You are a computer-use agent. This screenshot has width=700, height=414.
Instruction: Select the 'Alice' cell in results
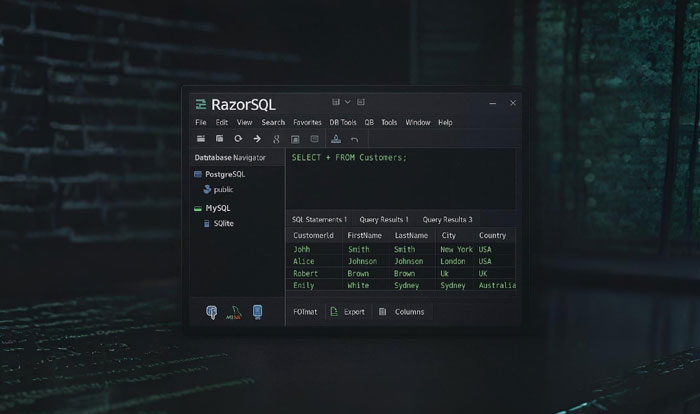point(304,261)
